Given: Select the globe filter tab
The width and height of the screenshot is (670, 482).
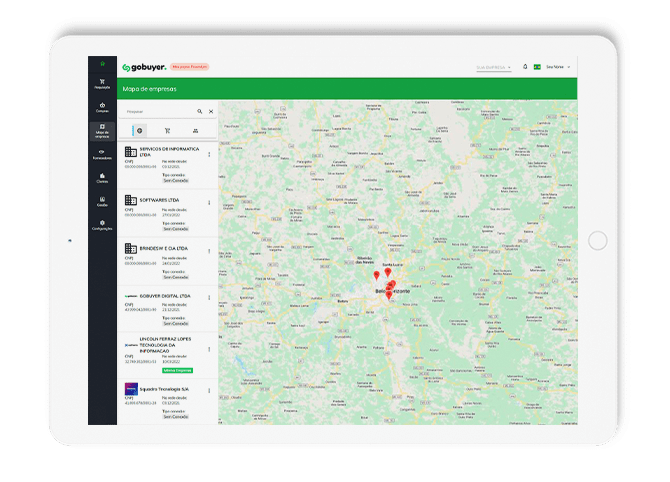Looking at the screenshot, I should [x=139, y=131].
